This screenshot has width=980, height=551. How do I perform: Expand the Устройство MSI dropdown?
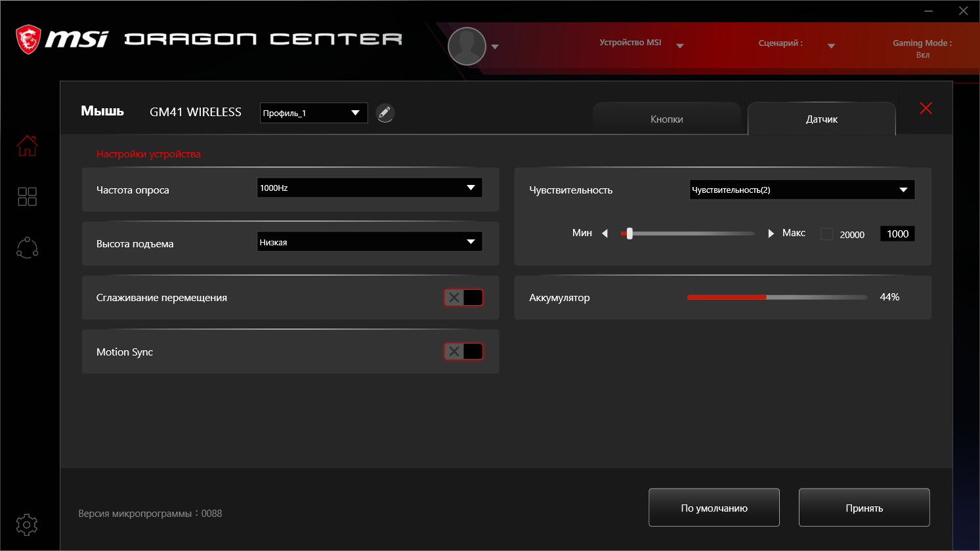pos(680,46)
